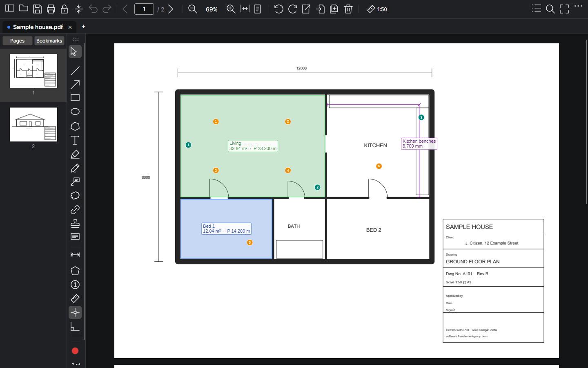Image resolution: width=588 pixels, height=368 pixels.
Task: Open the 1:50 scale setting
Action: click(x=377, y=9)
